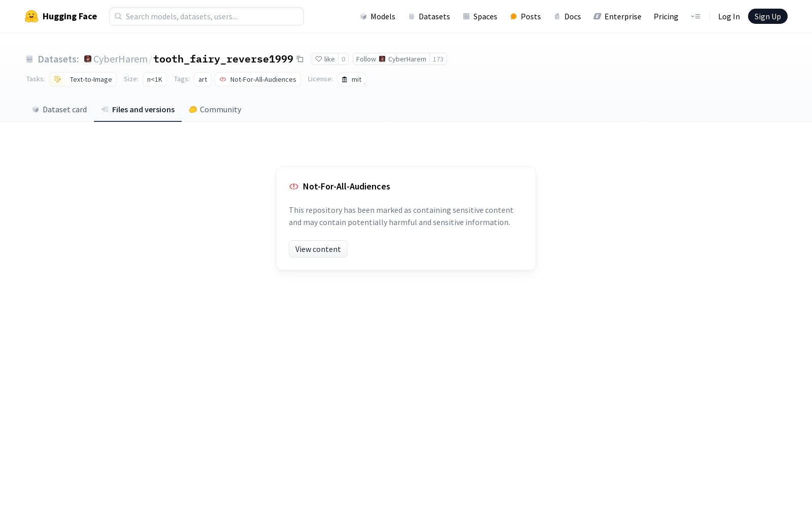Open the Log In link
Viewport: 812px width, 508px height.
tap(729, 16)
